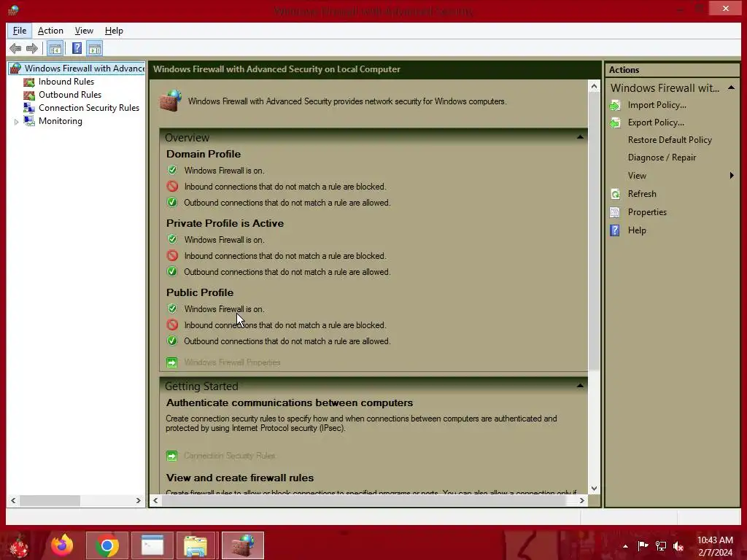Open the Windows Firewall Properties link

[232, 362]
